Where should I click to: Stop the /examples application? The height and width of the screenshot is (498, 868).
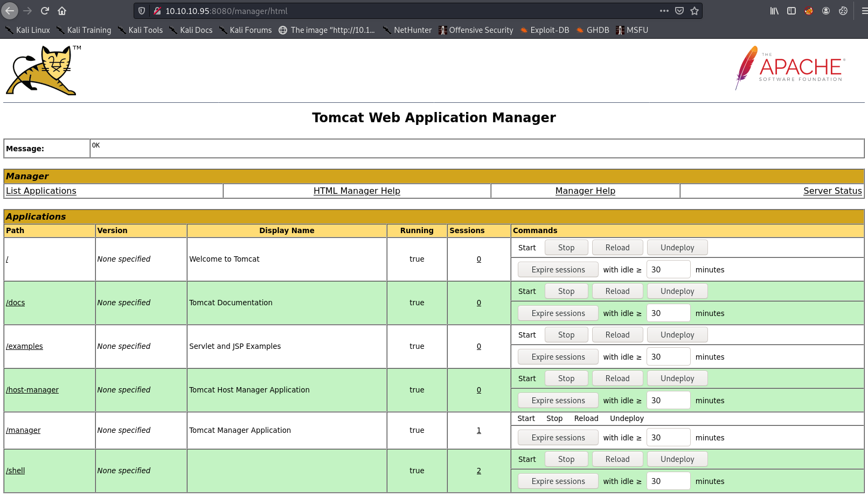(566, 335)
